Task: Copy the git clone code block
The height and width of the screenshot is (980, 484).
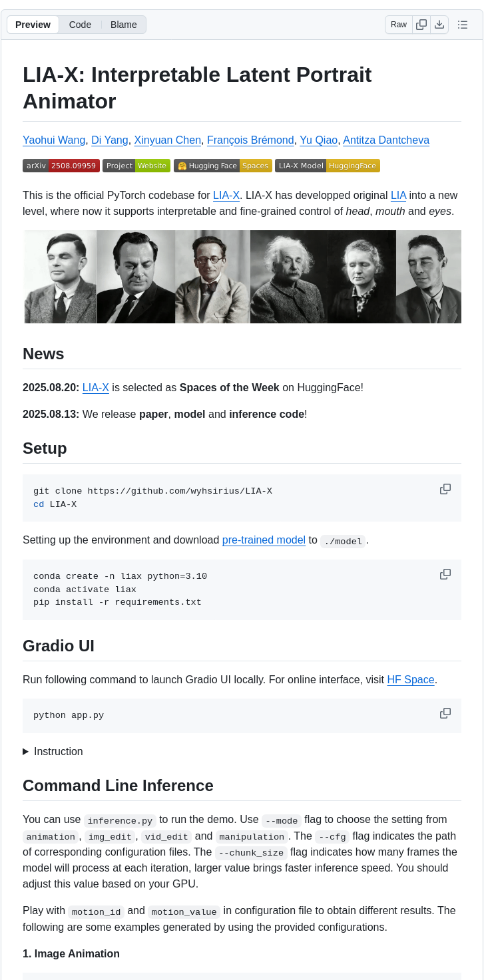Action: [445, 488]
